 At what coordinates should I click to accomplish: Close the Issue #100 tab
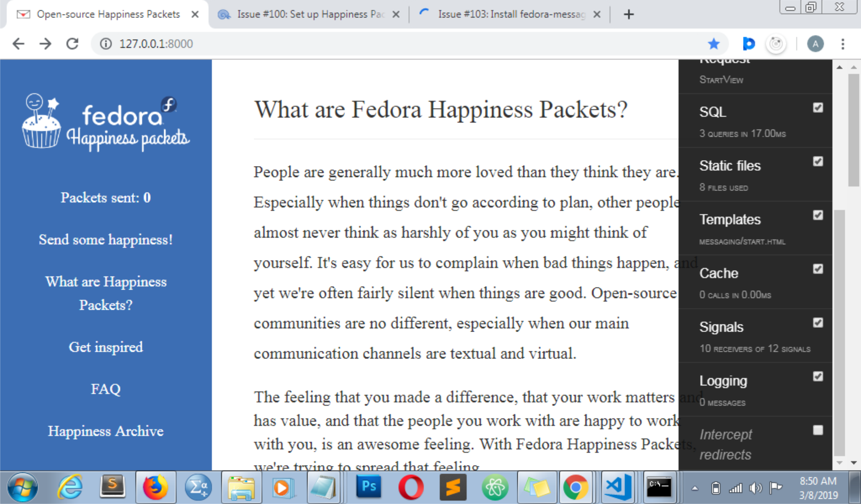396,14
